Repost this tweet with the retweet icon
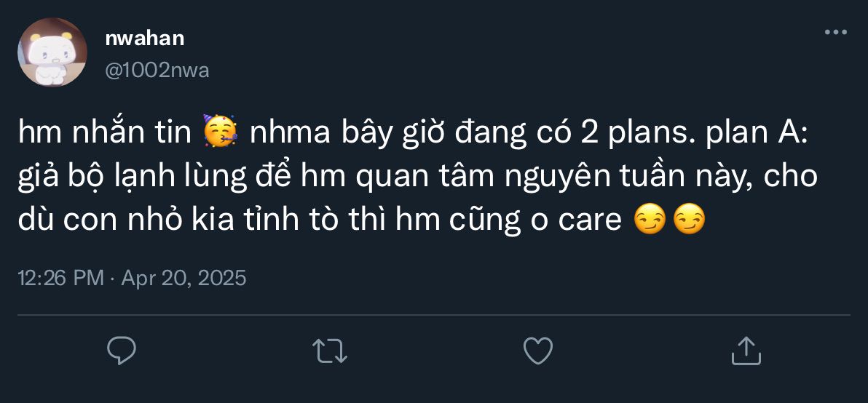 point(330,351)
